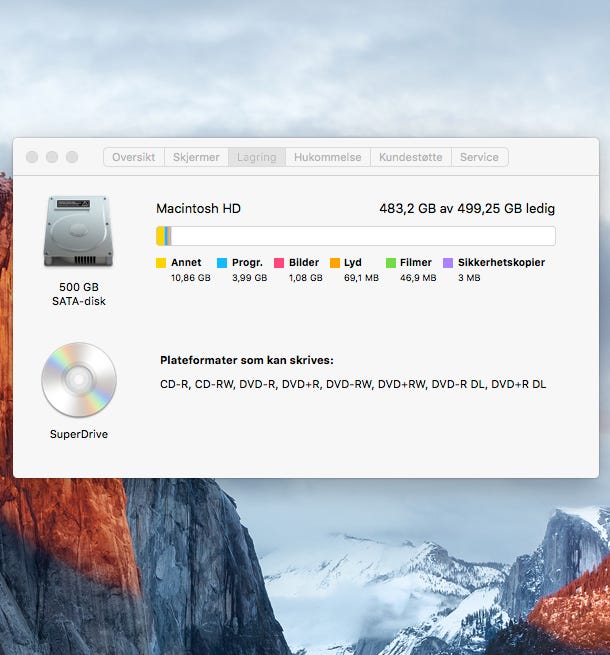Click 'Plateformater som kan skrives:' heading

pyautogui.click(x=247, y=361)
